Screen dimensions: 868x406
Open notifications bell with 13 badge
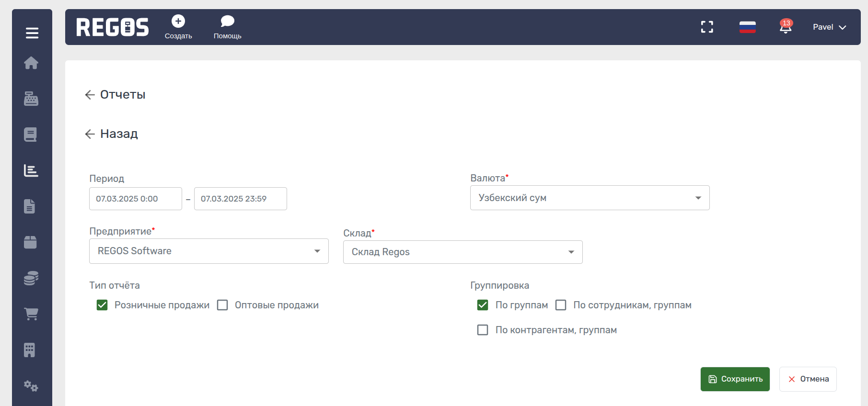[785, 27]
